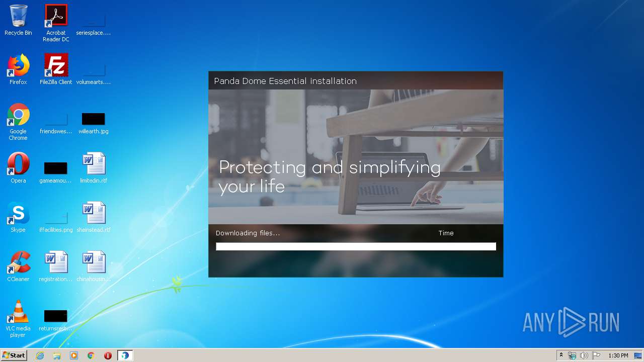644x362 pixels.
Task: Open Chrome from the taskbar
Action: click(x=91, y=355)
